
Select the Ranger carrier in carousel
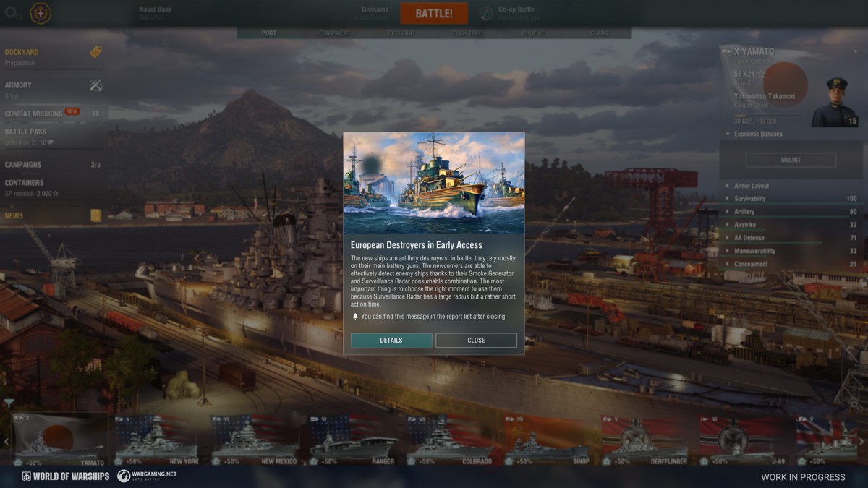click(x=352, y=440)
